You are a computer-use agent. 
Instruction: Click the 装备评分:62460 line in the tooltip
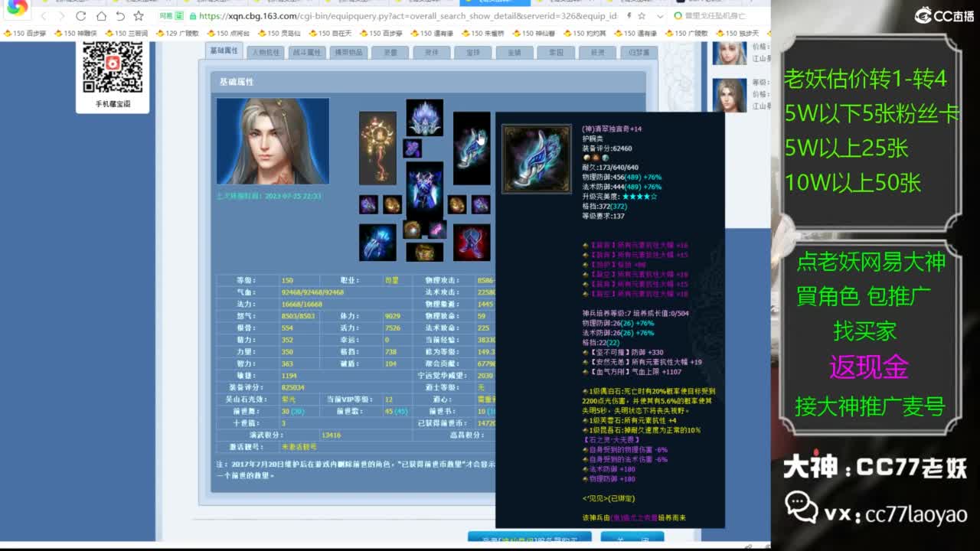coord(607,148)
